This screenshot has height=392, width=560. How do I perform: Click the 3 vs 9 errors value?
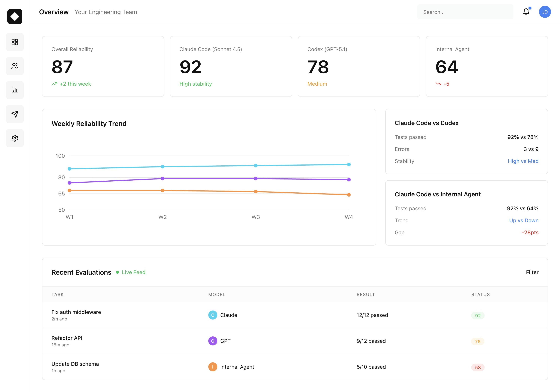coord(531,149)
